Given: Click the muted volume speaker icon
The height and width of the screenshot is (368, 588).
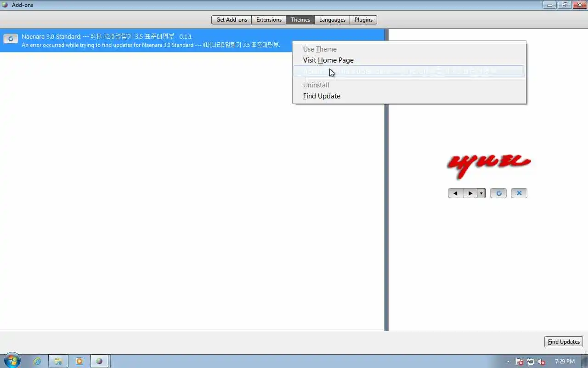Looking at the screenshot, I should point(542,362).
